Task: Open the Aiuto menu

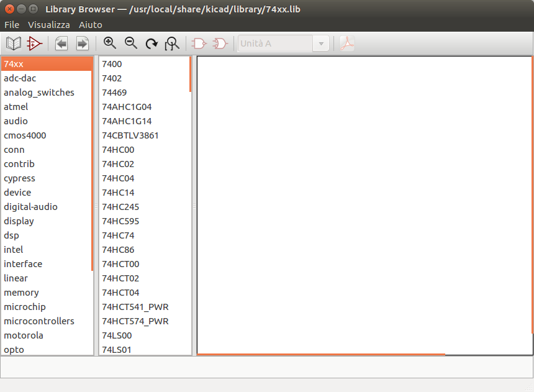Action: pyautogui.click(x=91, y=25)
